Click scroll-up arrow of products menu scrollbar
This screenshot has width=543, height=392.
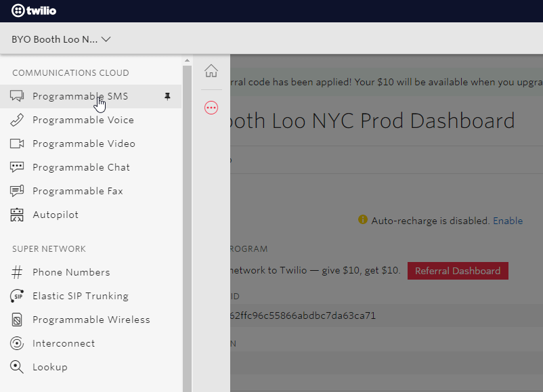tap(187, 60)
